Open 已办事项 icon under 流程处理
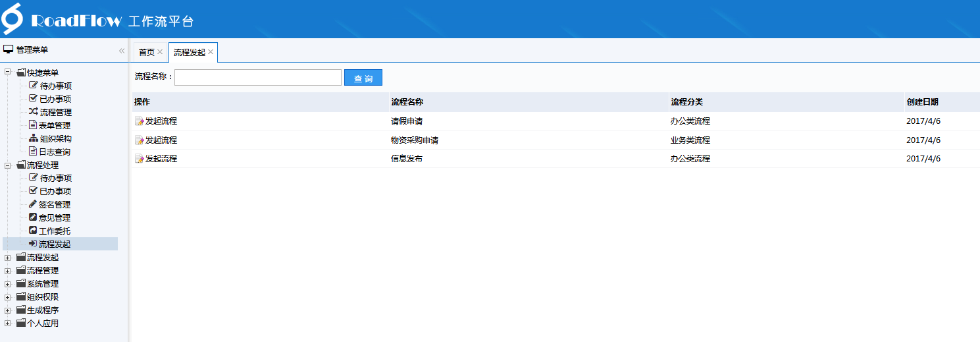Screen dimensions: 980x342 tap(34, 190)
